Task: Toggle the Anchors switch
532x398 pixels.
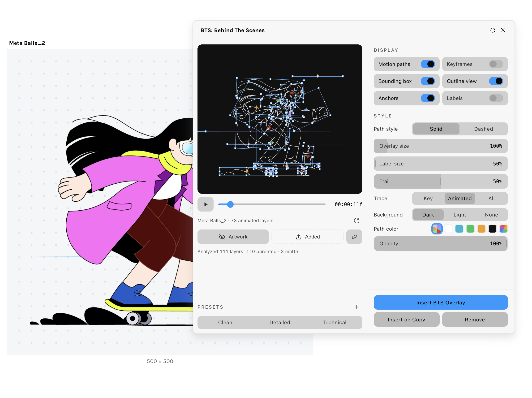Action: [428, 98]
